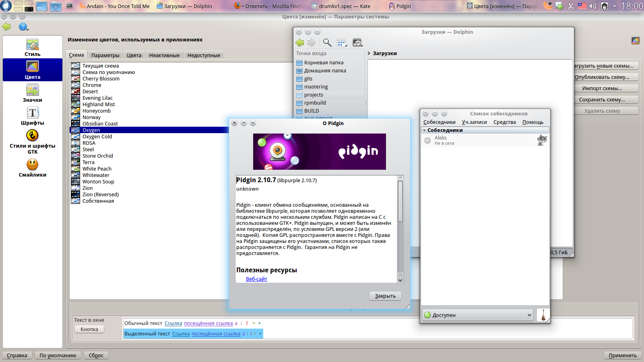
Task: Open the Доступен status dropdown
Action: 478,315
